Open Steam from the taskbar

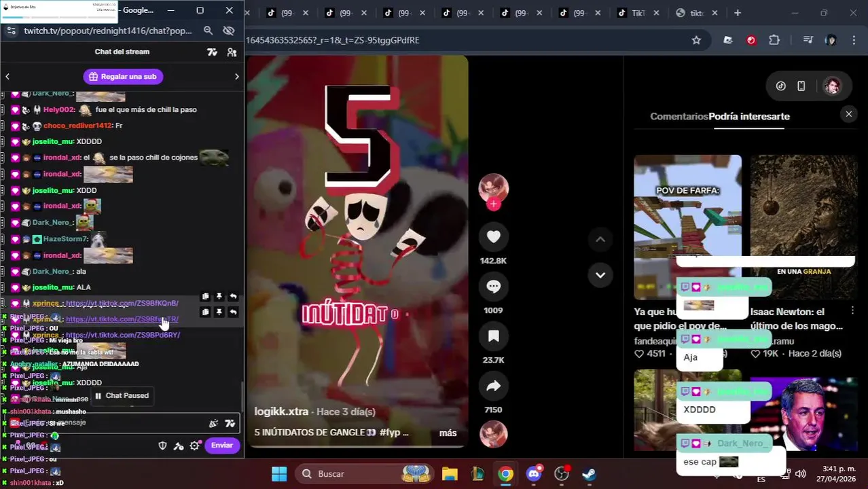[x=590, y=473]
